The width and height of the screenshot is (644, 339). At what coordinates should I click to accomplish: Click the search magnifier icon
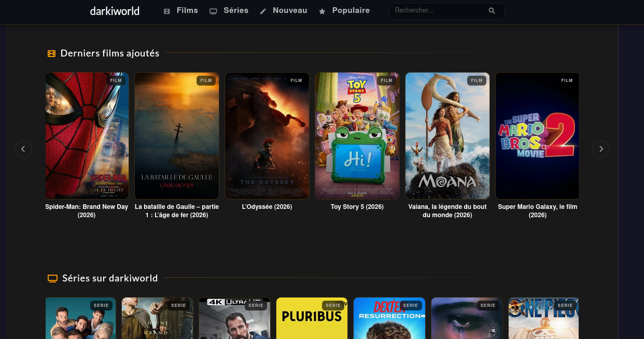pyautogui.click(x=492, y=11)
